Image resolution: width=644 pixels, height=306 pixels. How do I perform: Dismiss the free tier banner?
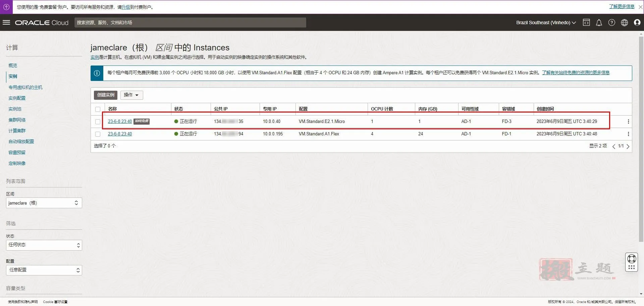[x=640, y=7]
